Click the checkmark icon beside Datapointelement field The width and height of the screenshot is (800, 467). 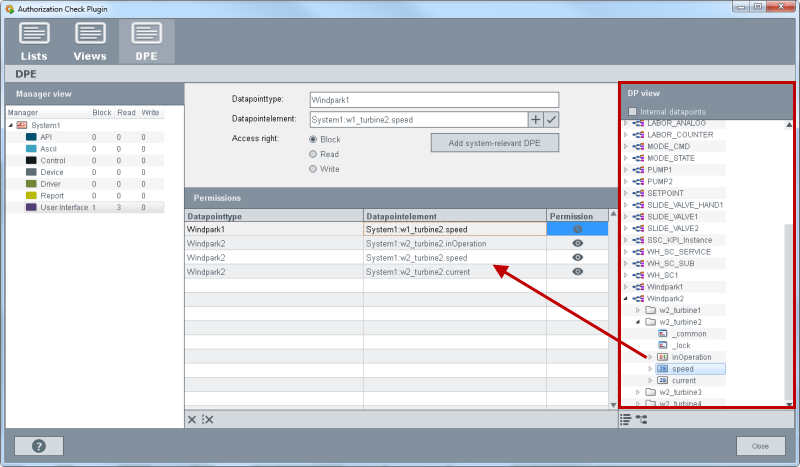click(x=551, y=120)
